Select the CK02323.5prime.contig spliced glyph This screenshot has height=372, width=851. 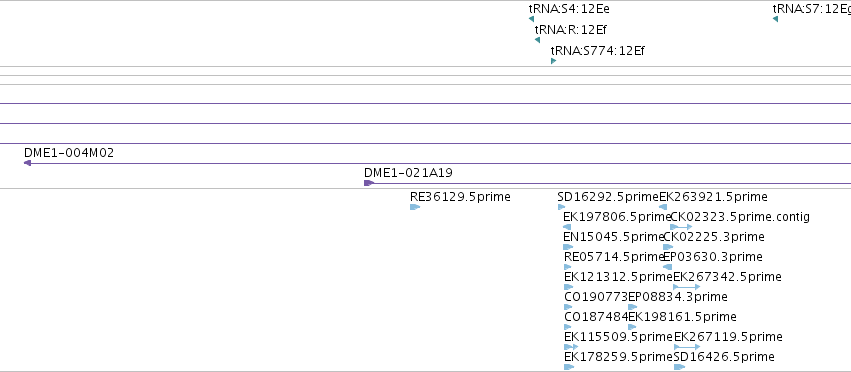point(681,227)
